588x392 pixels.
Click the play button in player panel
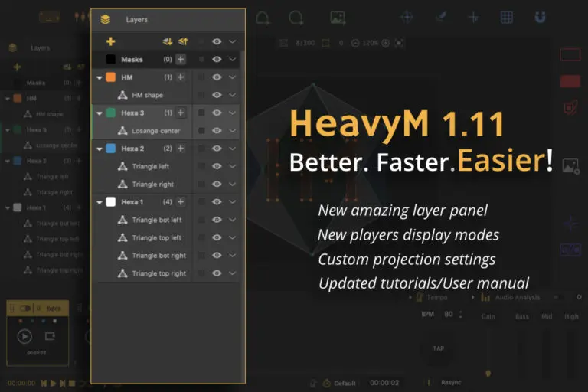click(x=24, y=336)
